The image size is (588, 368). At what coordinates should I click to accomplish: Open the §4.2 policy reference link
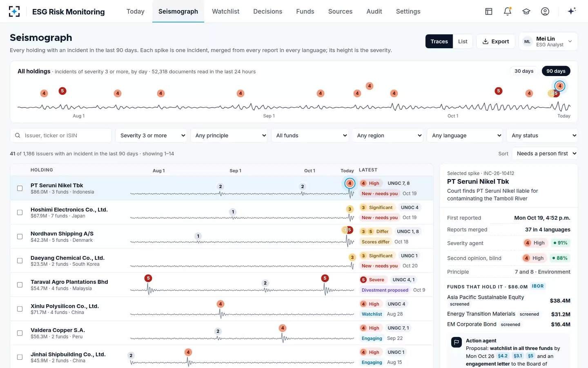click(503, 356)
